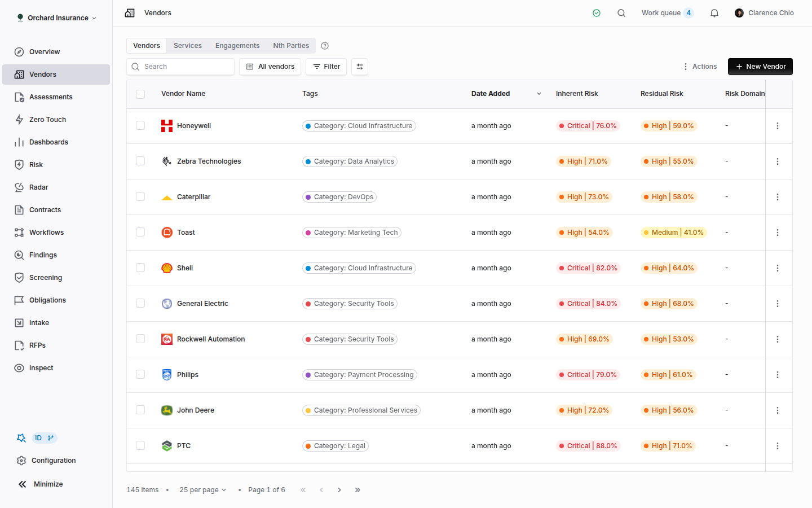Go to Contracts page
This screenshot has width=812, height=508.
(56, 210)
